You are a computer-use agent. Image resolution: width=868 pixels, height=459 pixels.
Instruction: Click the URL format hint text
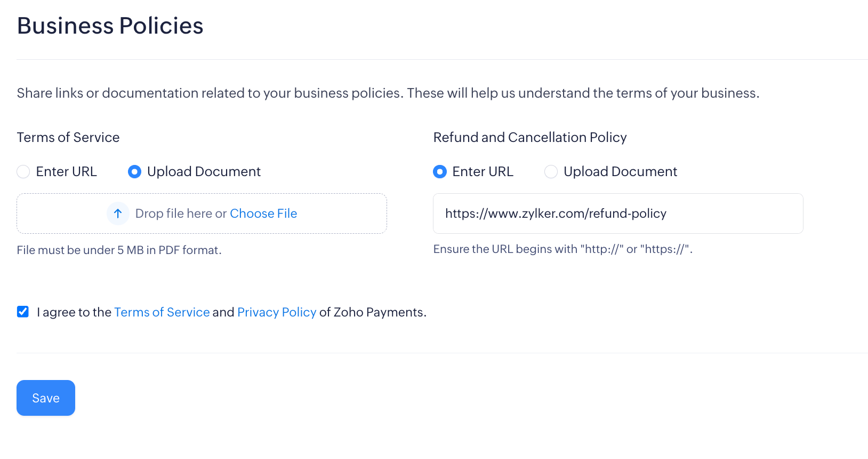(x=562, y=249)
